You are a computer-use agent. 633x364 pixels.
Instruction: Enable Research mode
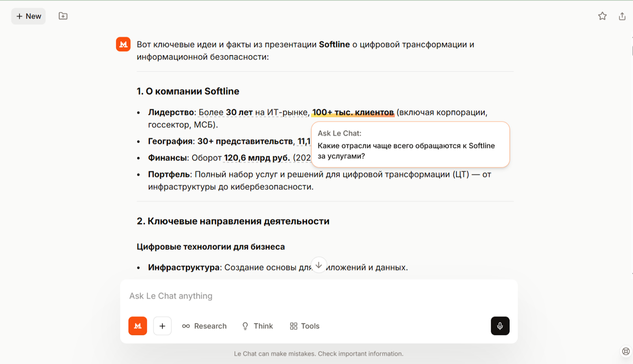pos(204,326)
